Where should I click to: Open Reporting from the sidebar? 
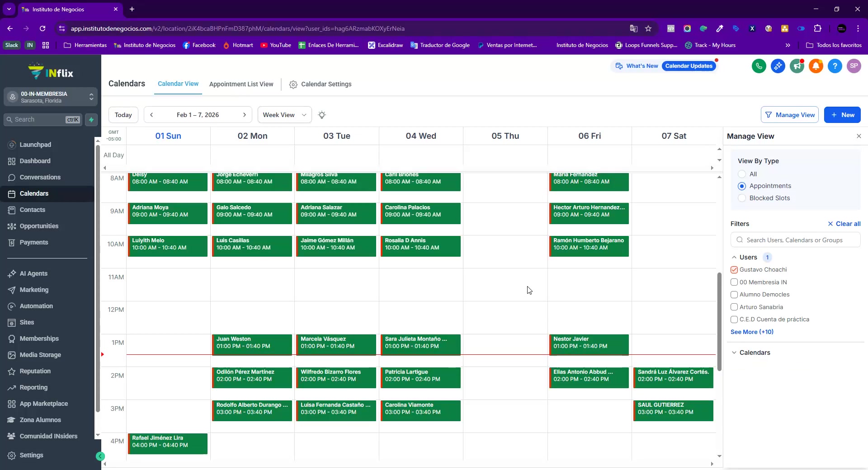tap(33, 387)
